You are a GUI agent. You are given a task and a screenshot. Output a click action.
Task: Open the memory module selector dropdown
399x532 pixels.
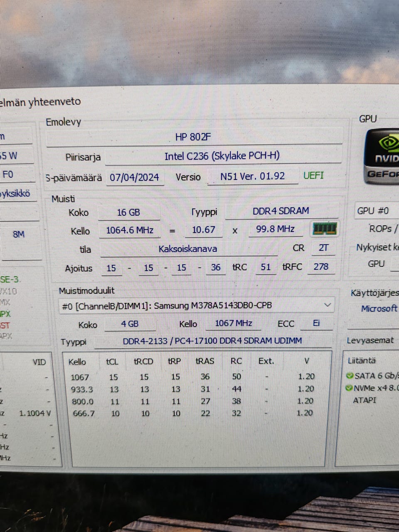[196, 305]
